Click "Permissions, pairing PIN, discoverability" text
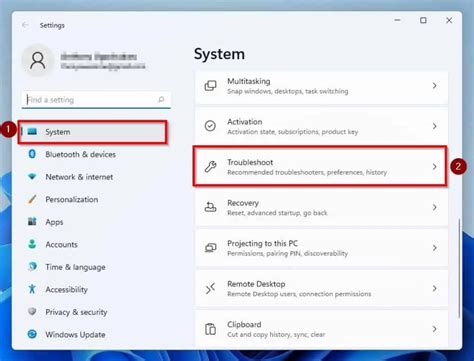 point(287,253)
